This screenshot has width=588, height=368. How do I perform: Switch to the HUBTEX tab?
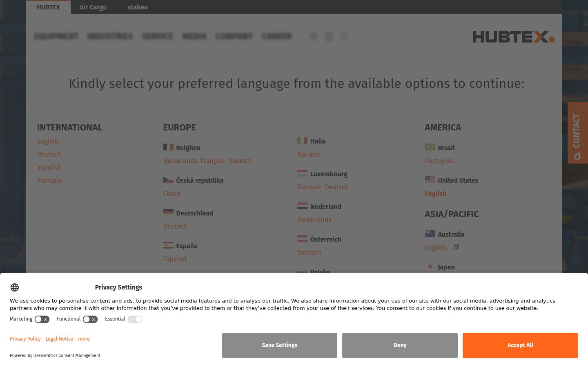pyautogui.click(x=49, y=7)
